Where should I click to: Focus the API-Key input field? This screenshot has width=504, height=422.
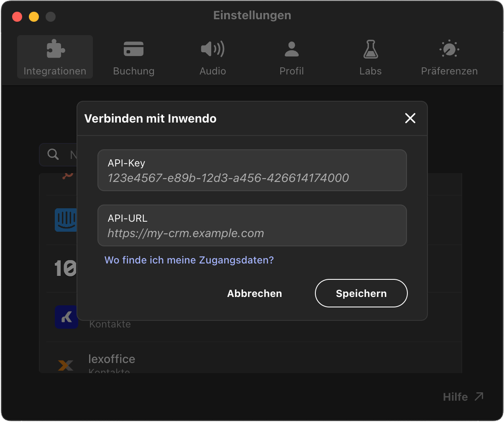252,170
